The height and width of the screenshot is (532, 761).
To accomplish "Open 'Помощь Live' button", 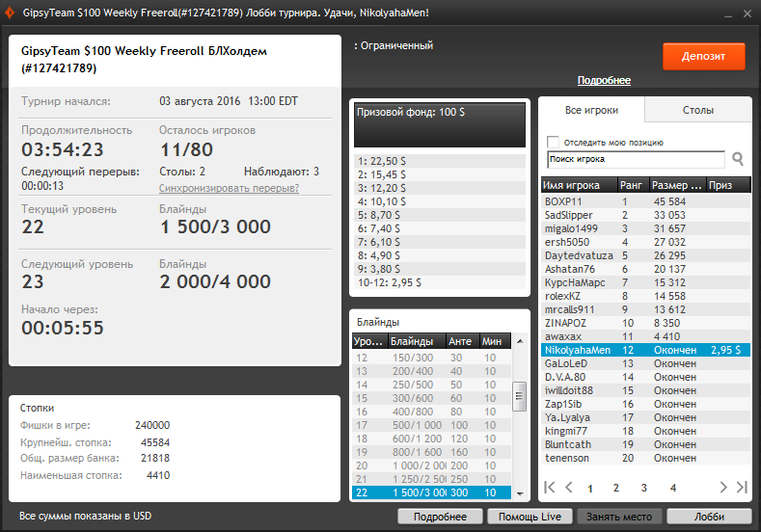I will coord(530,517).
